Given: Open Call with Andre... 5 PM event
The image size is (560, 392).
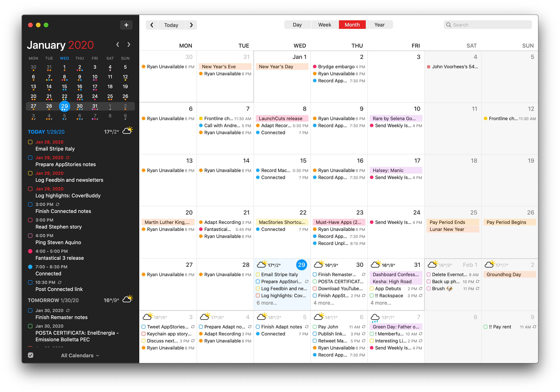Looking at the screenshot, I should [225, 126].
